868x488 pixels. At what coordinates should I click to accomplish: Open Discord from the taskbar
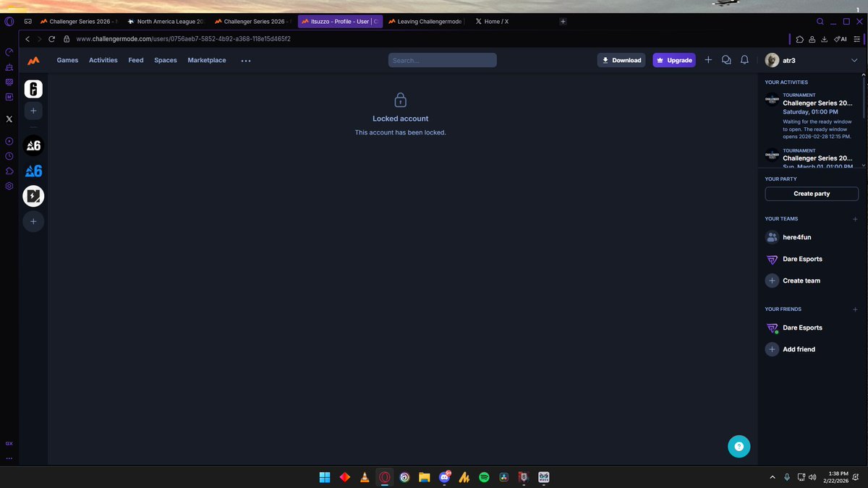[x=445, y=477]
